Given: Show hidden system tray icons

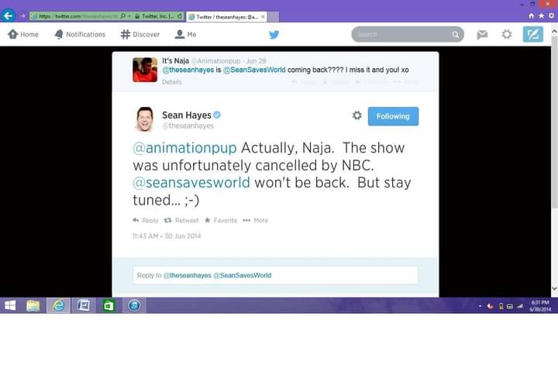Looking at the screenshot, I should tap(480, 306).
